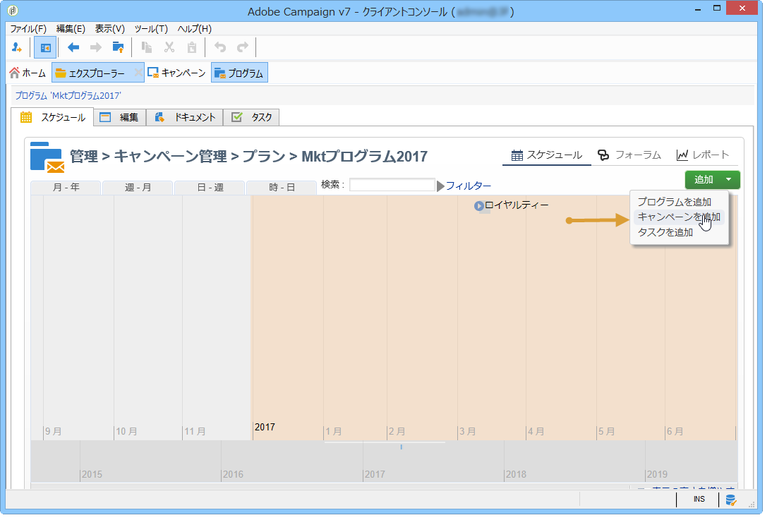
Task: Choose タスクを追加 from the menu
Action: pos(665,232)
